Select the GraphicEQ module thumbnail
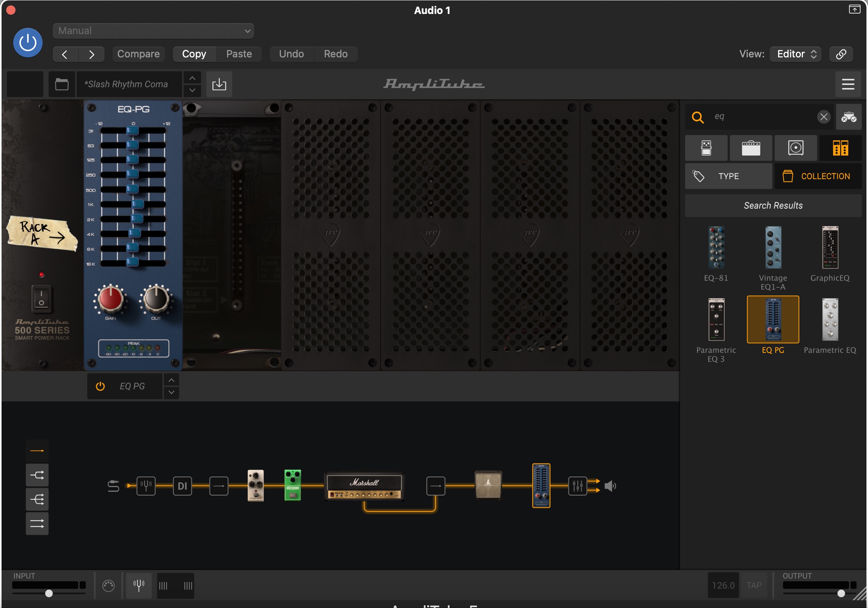This screenshot has width=868, height=608. tap(830, 247)
